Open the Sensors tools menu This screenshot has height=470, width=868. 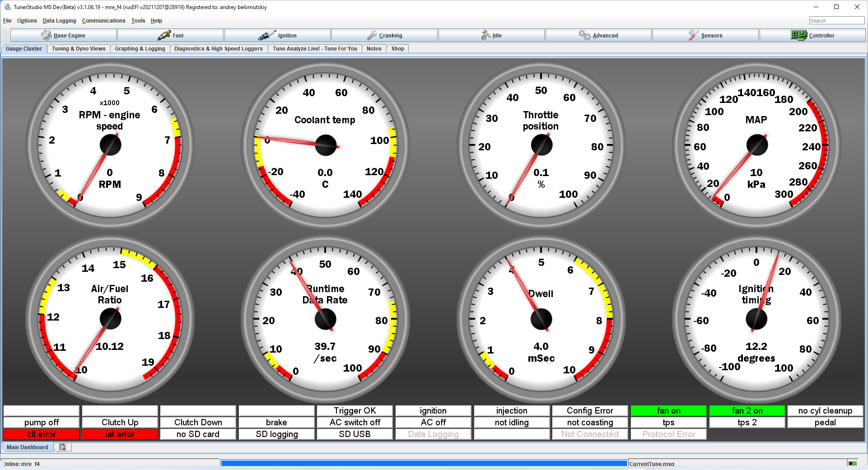(x=706, y=35)
